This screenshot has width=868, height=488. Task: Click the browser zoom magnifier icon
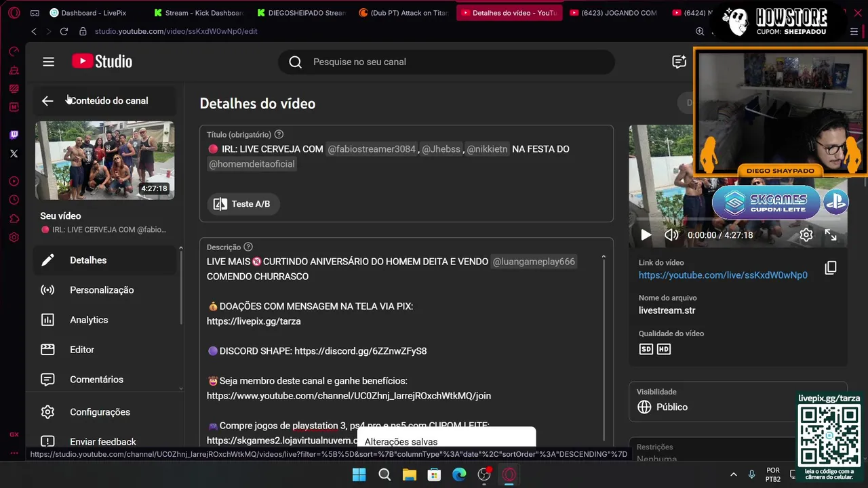point(700,31)
